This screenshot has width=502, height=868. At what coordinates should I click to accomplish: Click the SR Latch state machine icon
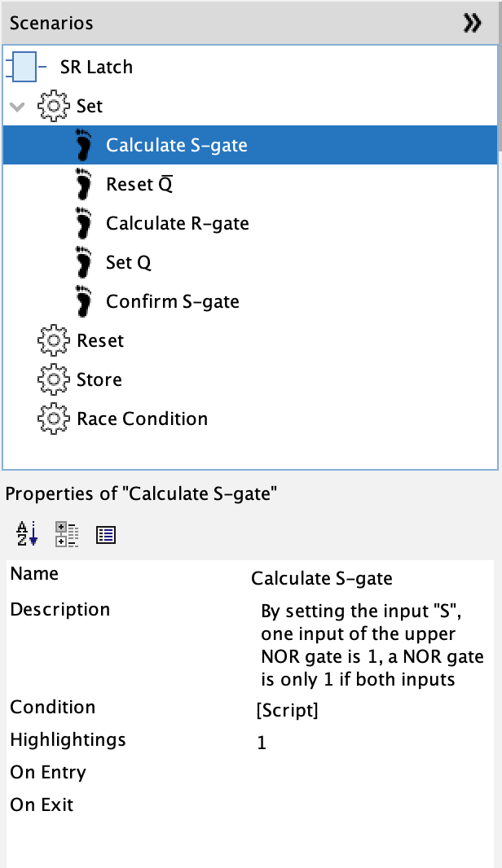tap(24, 67)
